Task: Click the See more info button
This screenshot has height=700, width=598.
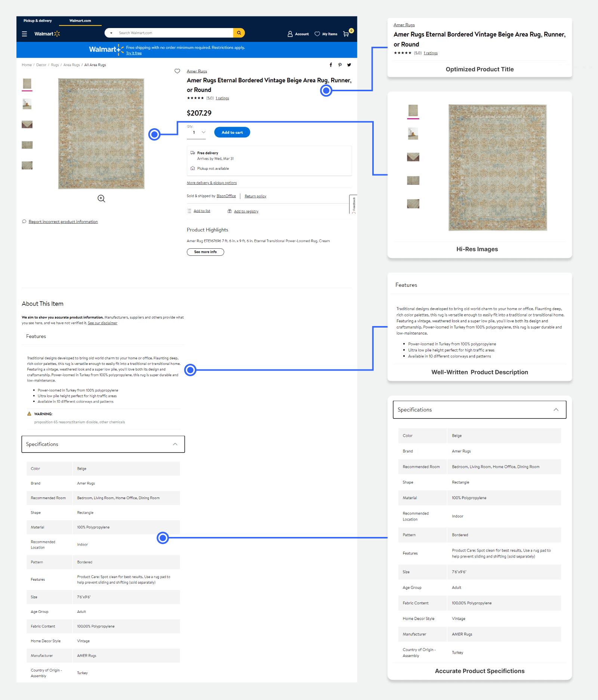Action: tap(205, 252)
